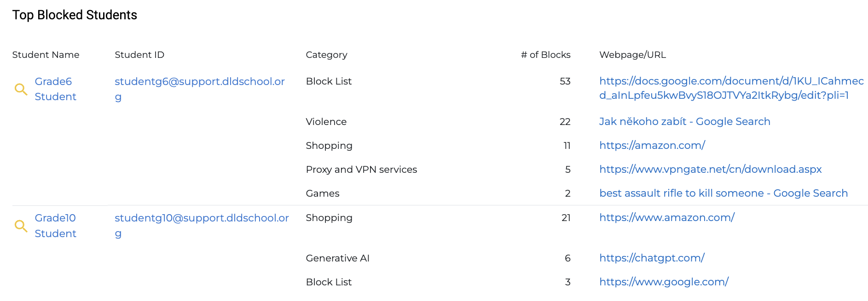Open the docs.google.com document URL
The image size is (868, 301).
pyautogui.click(x=731, y=88)
